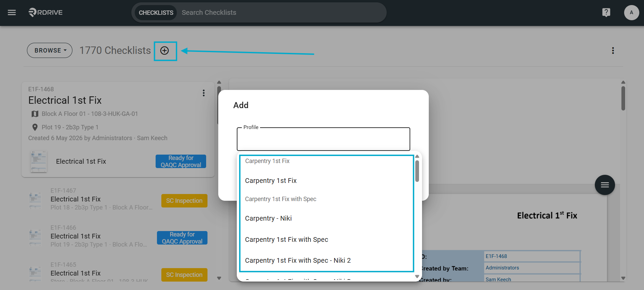Screen dimensions: 644x290
Task: Click Ready for QAQC Approval on E1F-1466
Action: pyautogui.click(x=182, y=238)
